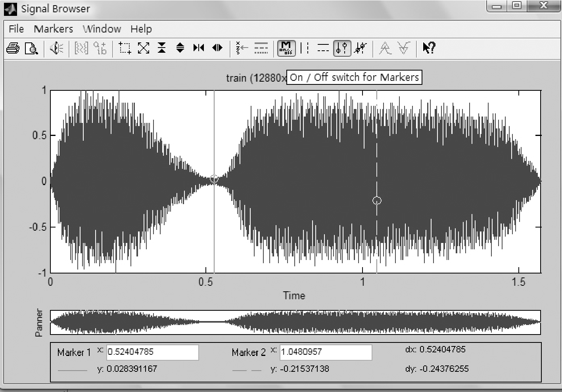Click the Marker 1 label

coord(74,352)
